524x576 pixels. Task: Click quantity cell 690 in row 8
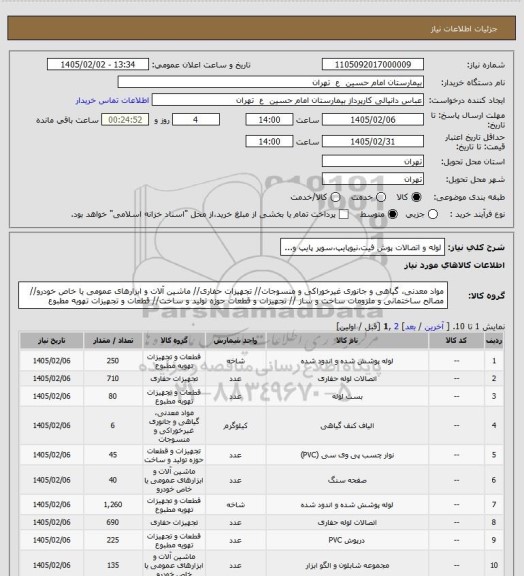point(113,522)
